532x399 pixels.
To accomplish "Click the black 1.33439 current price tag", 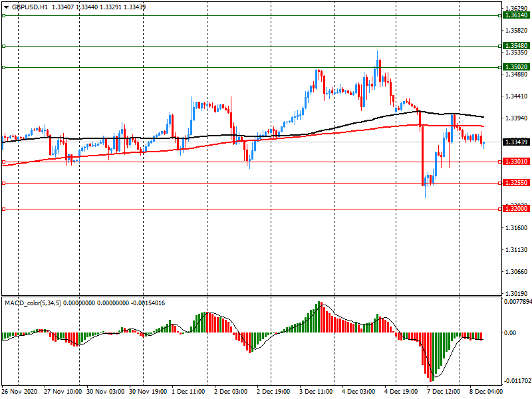I will [516, 142].
